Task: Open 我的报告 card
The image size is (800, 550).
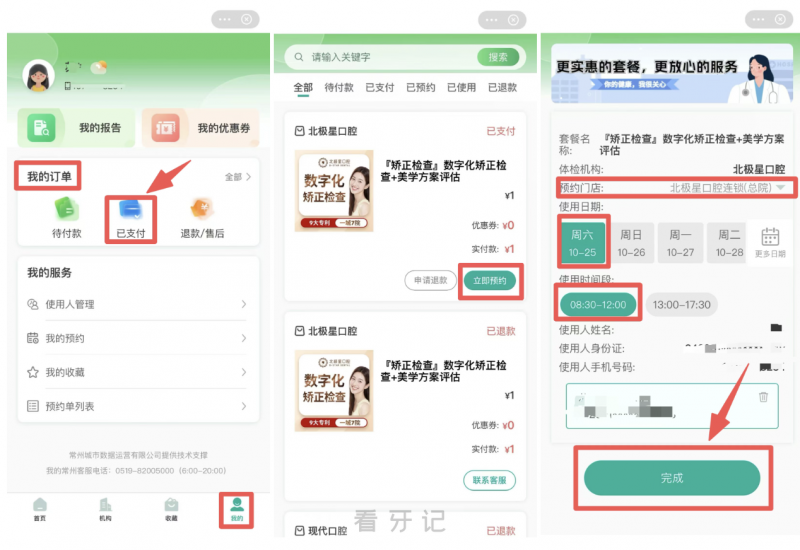Action: (77, 128)
